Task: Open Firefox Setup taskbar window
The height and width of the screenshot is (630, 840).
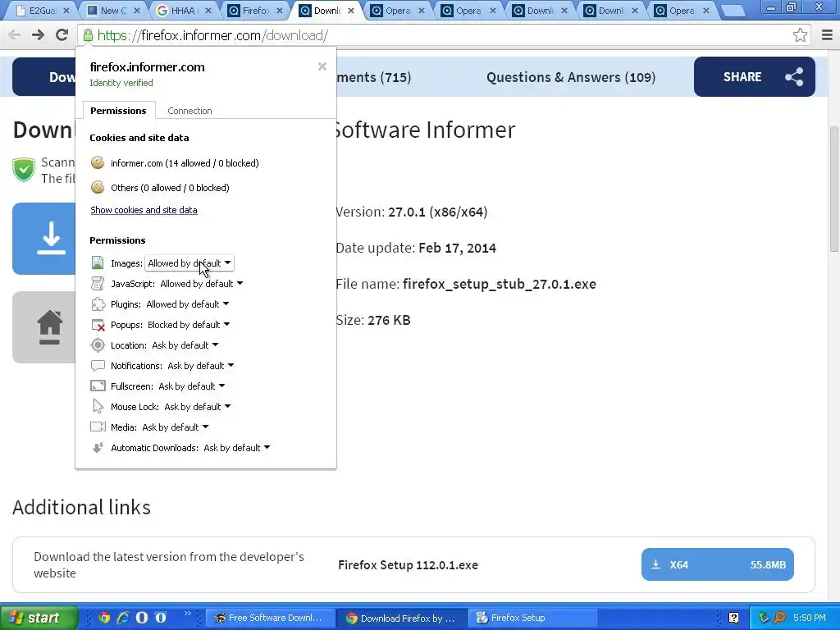Action: click(x=533, y=618)
